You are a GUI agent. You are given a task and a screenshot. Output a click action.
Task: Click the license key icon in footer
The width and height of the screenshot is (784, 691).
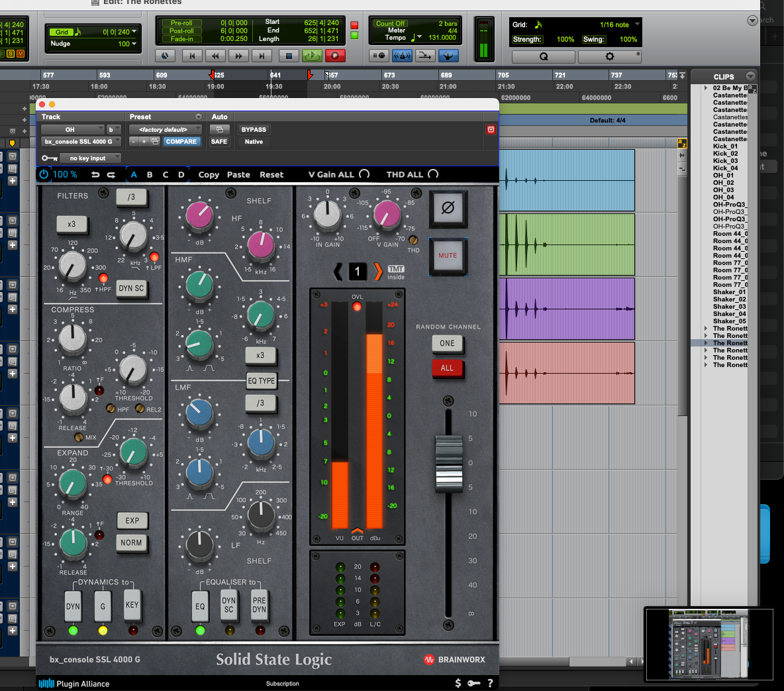(x=474, y=683)
